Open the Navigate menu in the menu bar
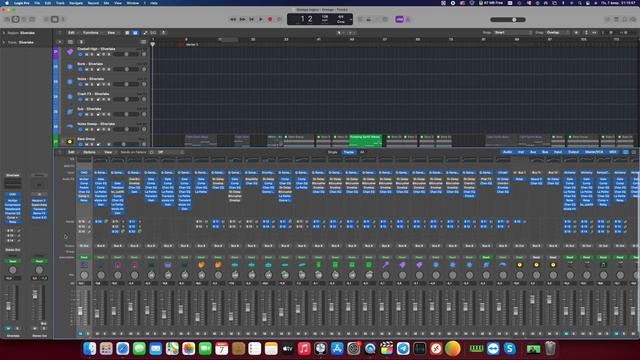Viewport: 640px width, 360px height. click(x=76, y=3)
